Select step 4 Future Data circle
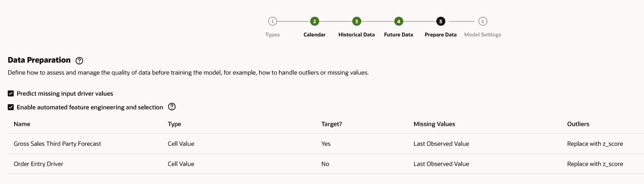644x184 pixels. click(399, 21)
